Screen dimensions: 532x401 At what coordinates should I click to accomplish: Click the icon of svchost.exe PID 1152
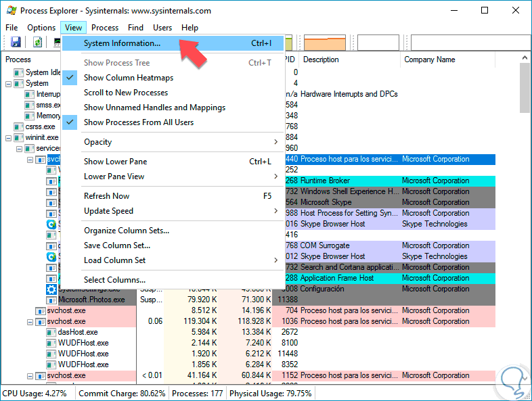41,376
